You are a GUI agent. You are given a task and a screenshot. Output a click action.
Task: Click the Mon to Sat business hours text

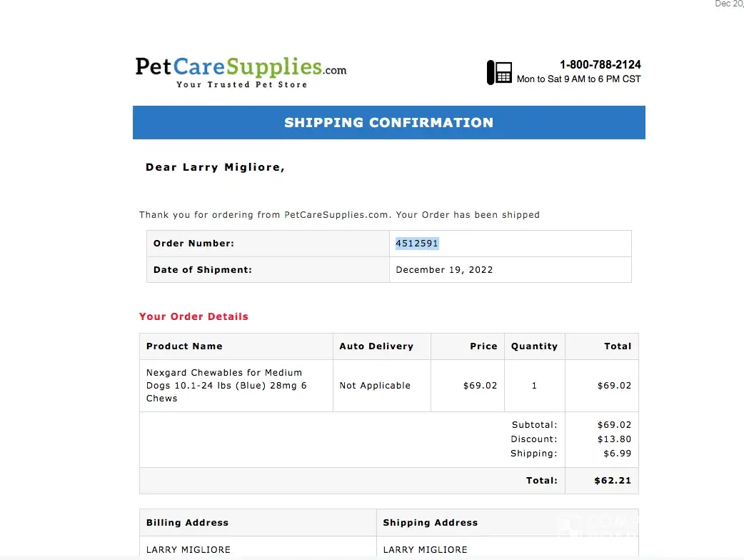tap(578, 79)
